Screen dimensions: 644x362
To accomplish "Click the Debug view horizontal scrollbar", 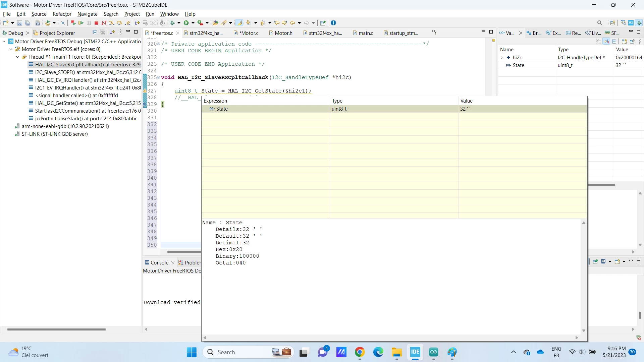I will pos(56,329).
